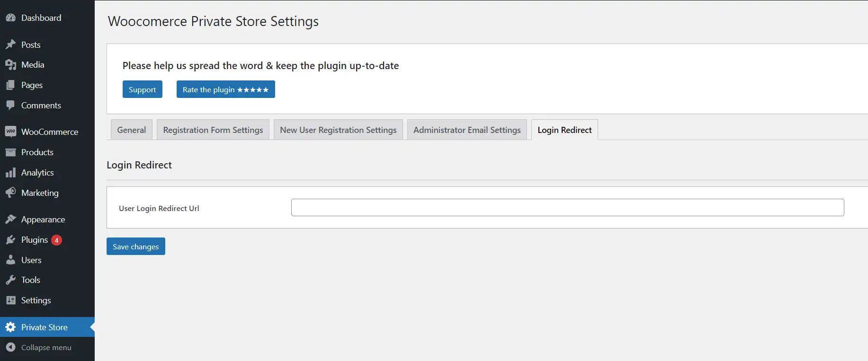Click the Products box icon
The height and width of the screenshot is (361, 868).
(x=10, y=152)
